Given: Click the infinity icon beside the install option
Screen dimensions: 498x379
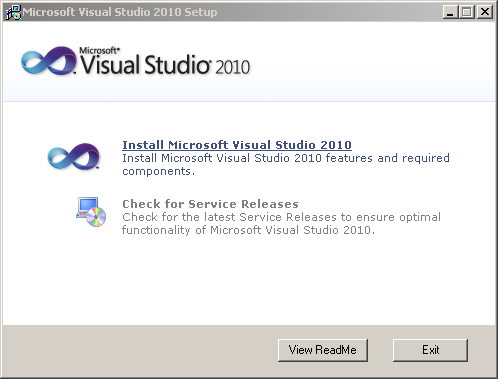Looking at the screenshot, I should tap(74, 157).
